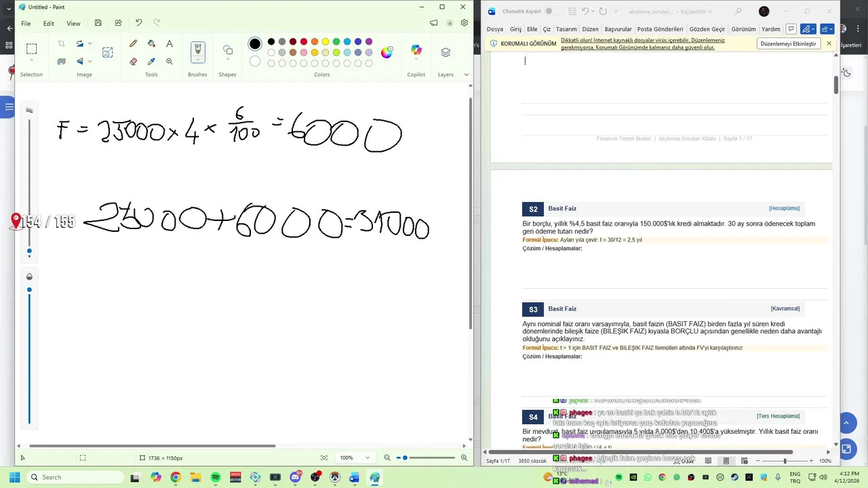Image resolution: width=868 pixels, height=488 pixels.
Task: Click the Paint horizontal scrollbar
Action: [x=152, y=446]
